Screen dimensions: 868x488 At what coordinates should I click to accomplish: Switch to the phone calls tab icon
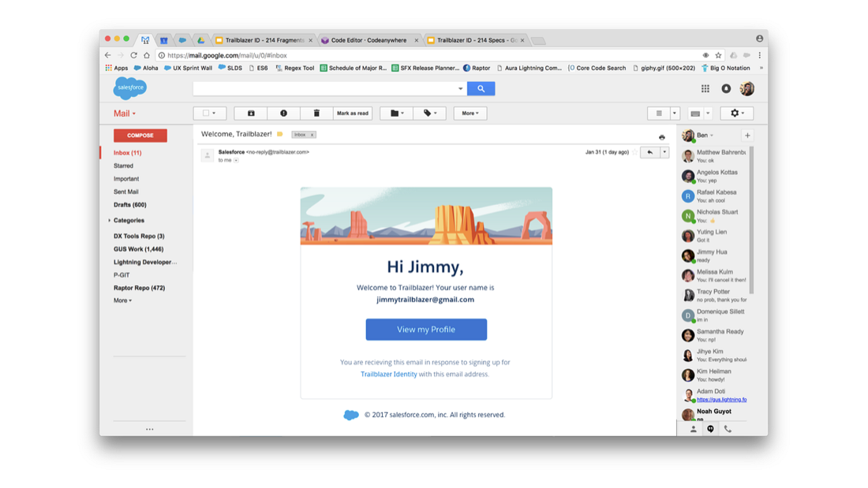pyautogui.click(x=728, y=429)
